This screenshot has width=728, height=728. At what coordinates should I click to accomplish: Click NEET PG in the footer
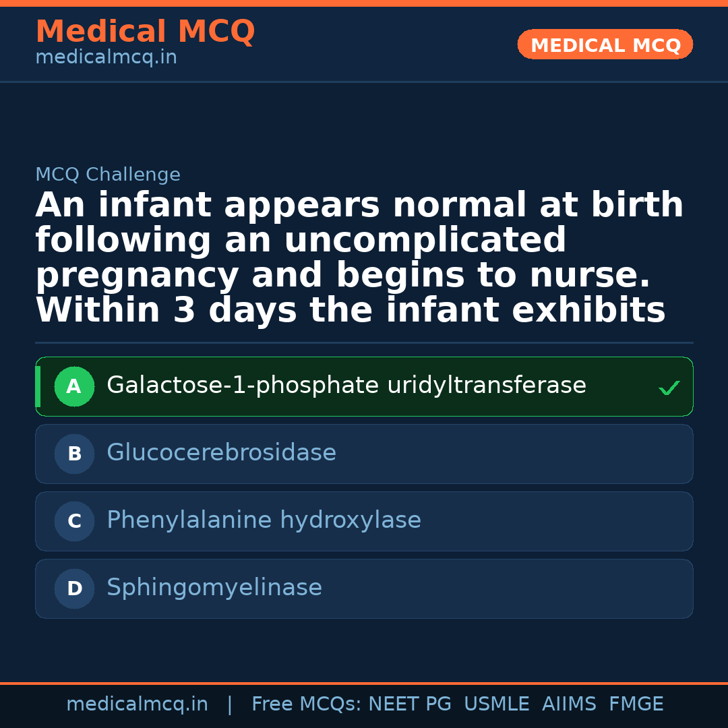410,704
